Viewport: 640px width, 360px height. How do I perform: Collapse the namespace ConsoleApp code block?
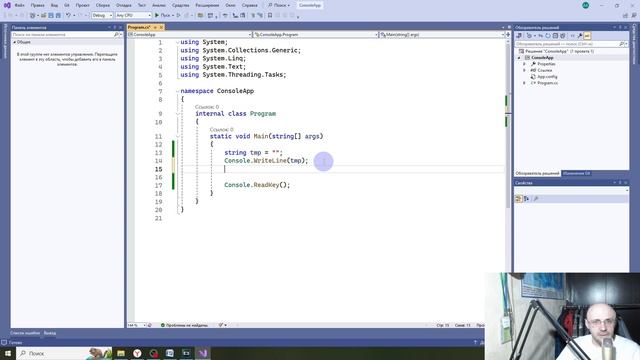point(178,91)
